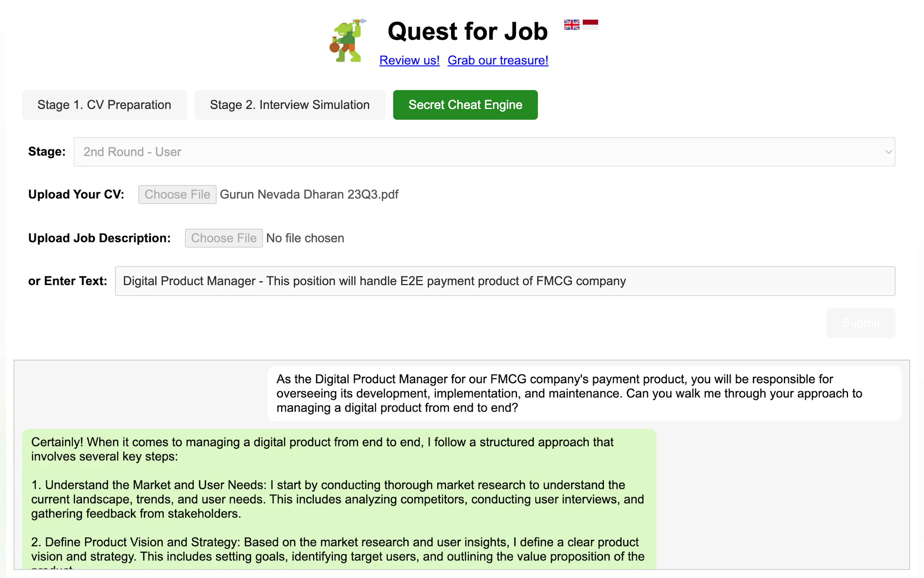The width and height of the screenshot is (924, 578).
Task: Click the Upload Your CV: label
Action: click(76, 195)
